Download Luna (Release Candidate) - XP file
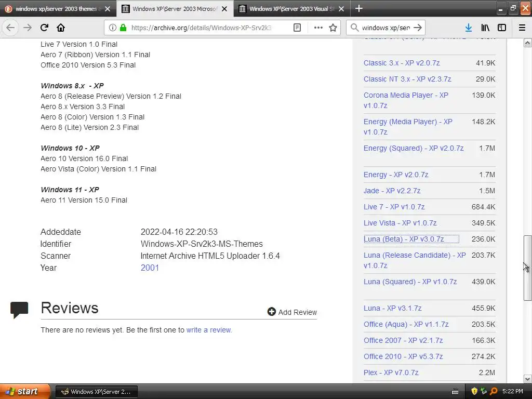Image resolution: width=532 pixels, height=399 pixels. (x=415, y=260)
